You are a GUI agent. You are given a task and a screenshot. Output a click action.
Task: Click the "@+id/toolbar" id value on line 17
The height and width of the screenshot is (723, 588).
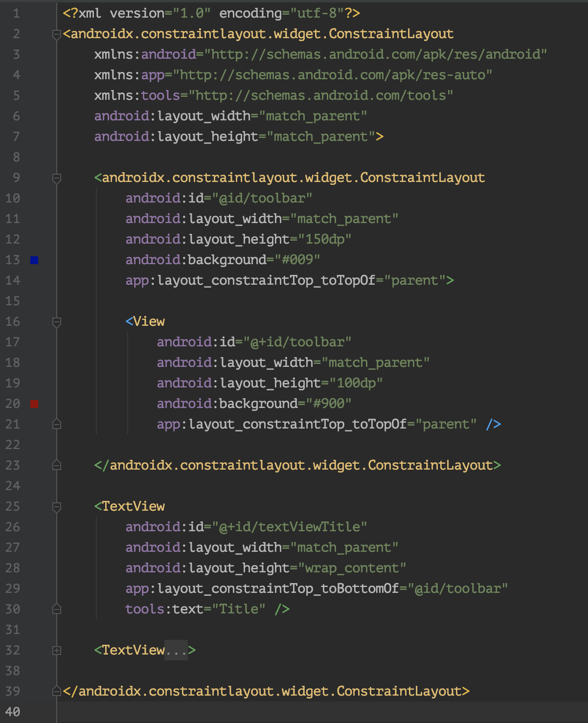click(297, 342)
